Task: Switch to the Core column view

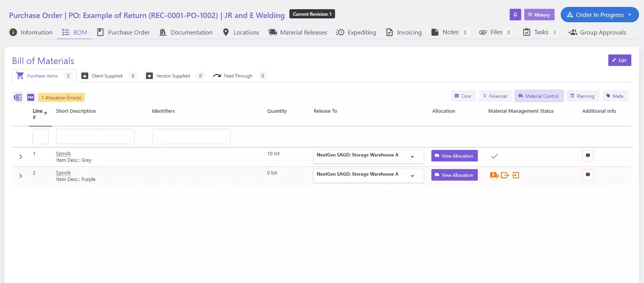Action: 463,96
